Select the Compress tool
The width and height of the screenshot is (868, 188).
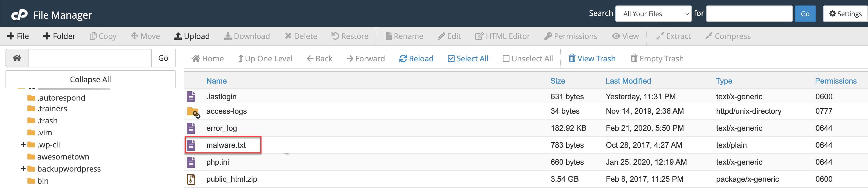728,36
